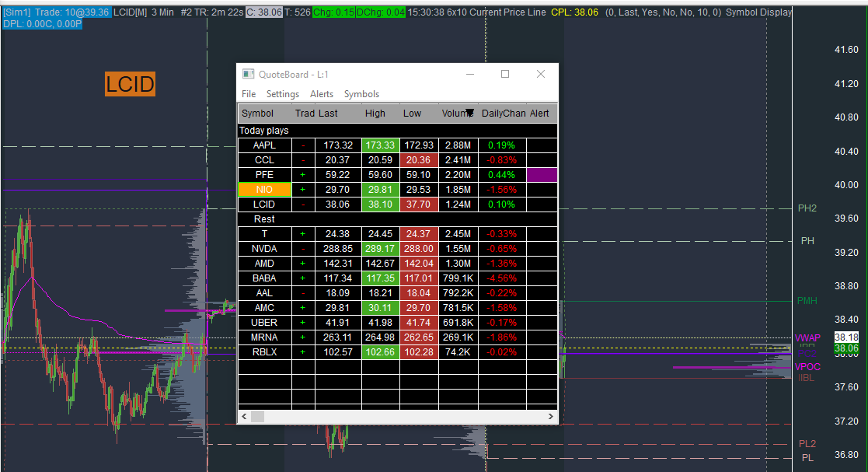Screen dimensions: 868x472
Task: Click the QuoteBoard horizontal scrollbar thumb
Action: click(257, 416)
